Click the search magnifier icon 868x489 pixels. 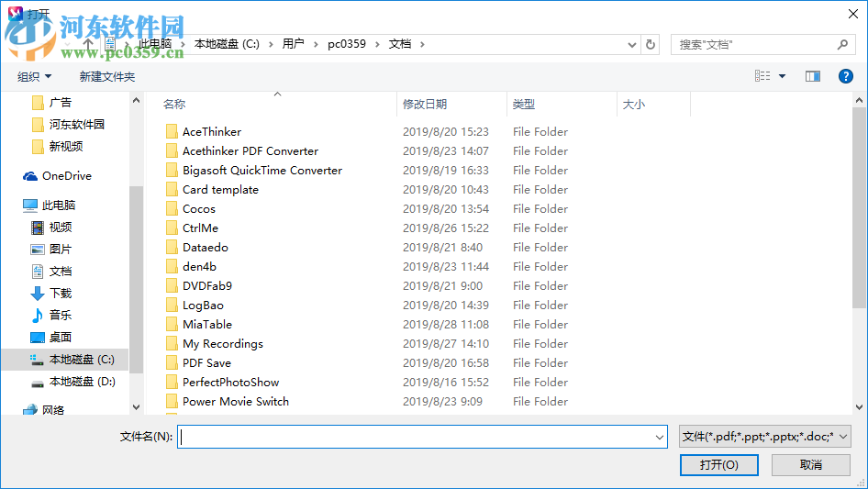pyautogui.click(x=842, y=44)
